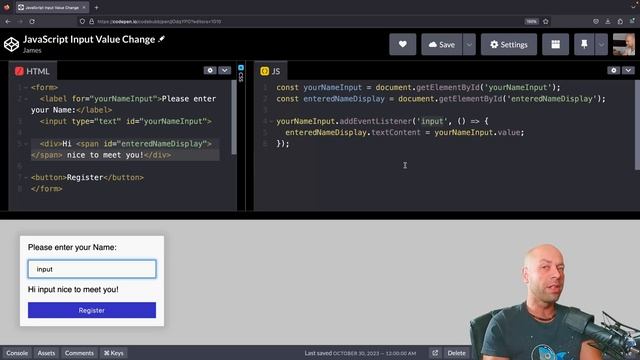The width and height of the screenshot is (640, 360).
Task: Close the JavaScript Input Value Change tab
Action: click(x=84, y=7)
